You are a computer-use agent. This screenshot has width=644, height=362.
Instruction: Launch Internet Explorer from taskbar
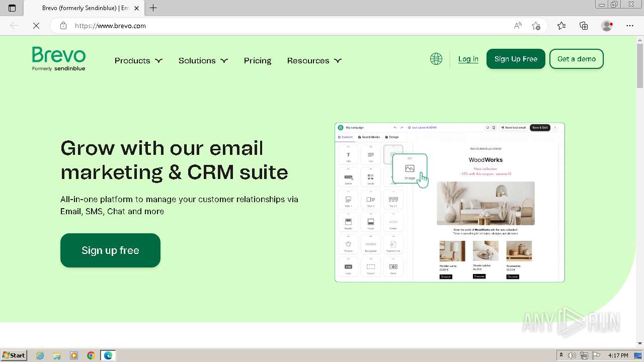tap(40, 355)
